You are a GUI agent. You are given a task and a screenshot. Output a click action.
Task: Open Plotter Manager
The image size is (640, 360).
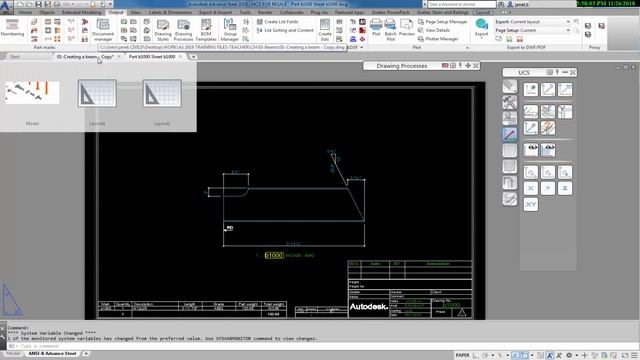tap(438, 39)
